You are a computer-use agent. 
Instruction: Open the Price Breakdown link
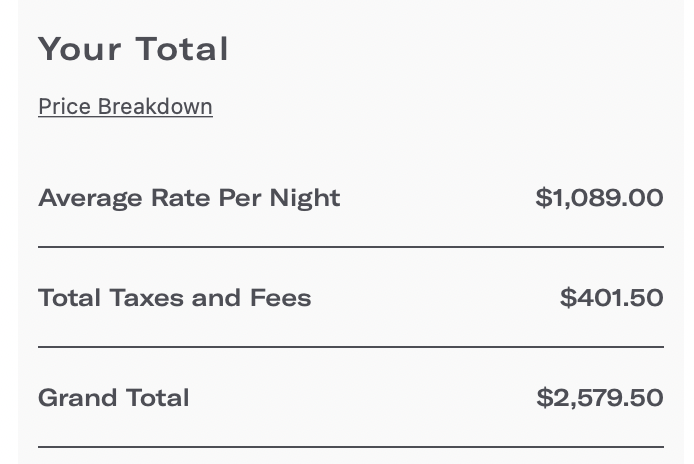click(x=125, y=107)
